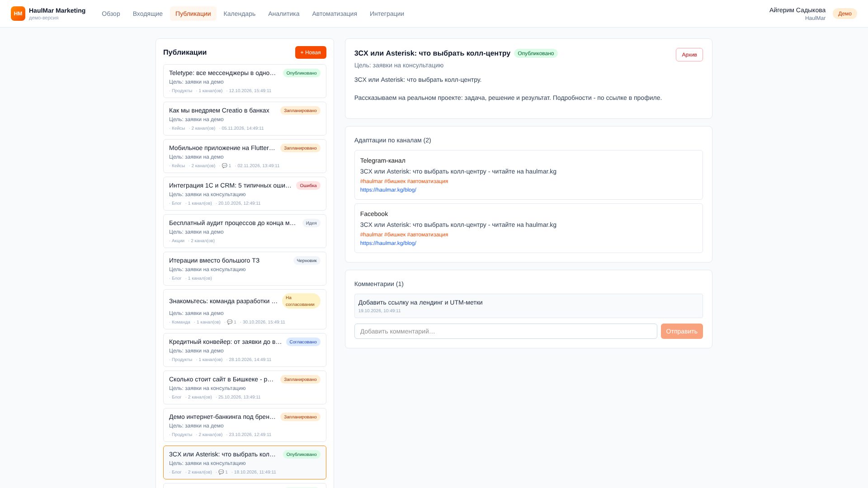Click the На согласовании status badge
868x488 pixels.
301,301
